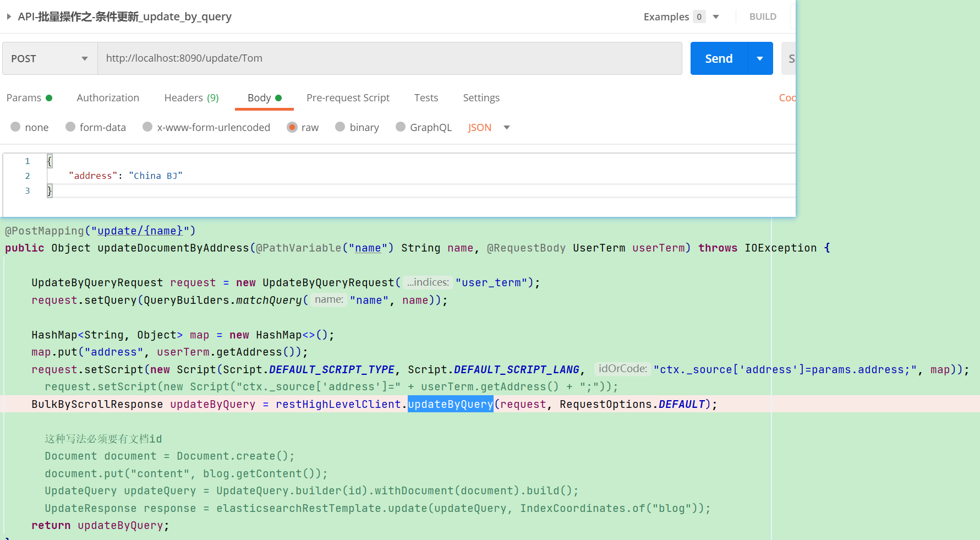Open the POST method dropdown
This screenshot has width=980, height=540.
[x=50, y=58]
